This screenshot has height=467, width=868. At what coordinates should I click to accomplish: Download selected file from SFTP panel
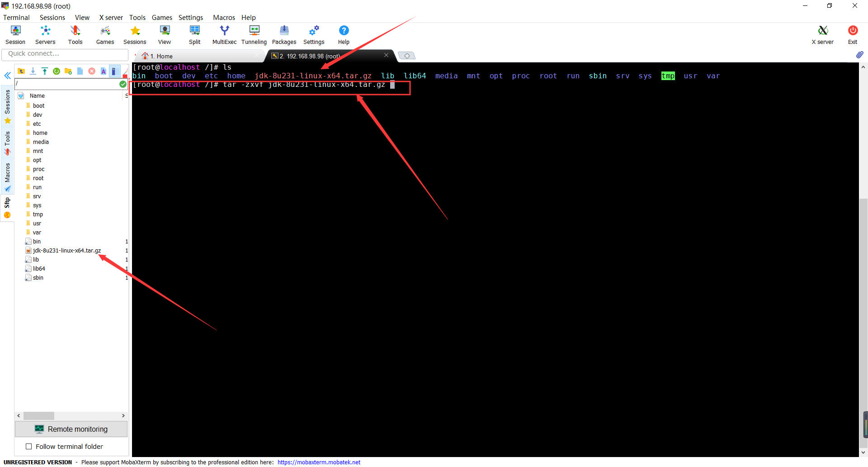click(33, 71)
